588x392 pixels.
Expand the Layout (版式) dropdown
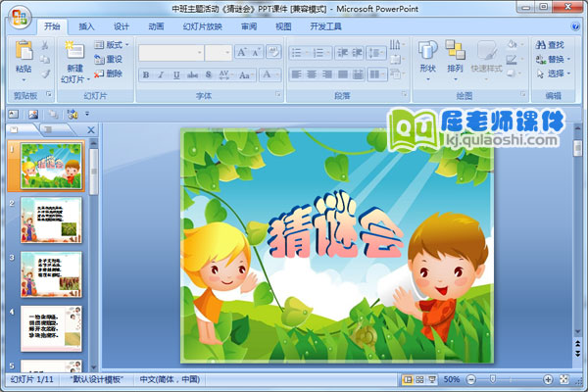pyautogui.click(x=114, y=45)
